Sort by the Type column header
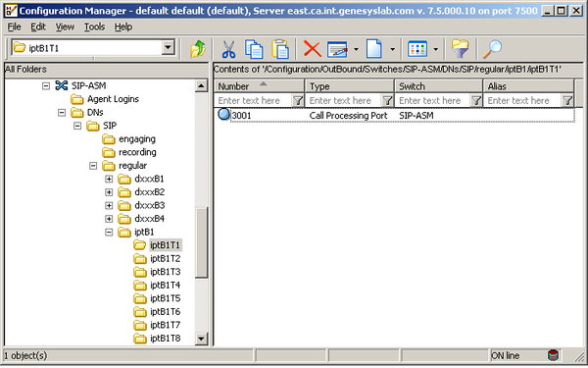 [350, 86]
